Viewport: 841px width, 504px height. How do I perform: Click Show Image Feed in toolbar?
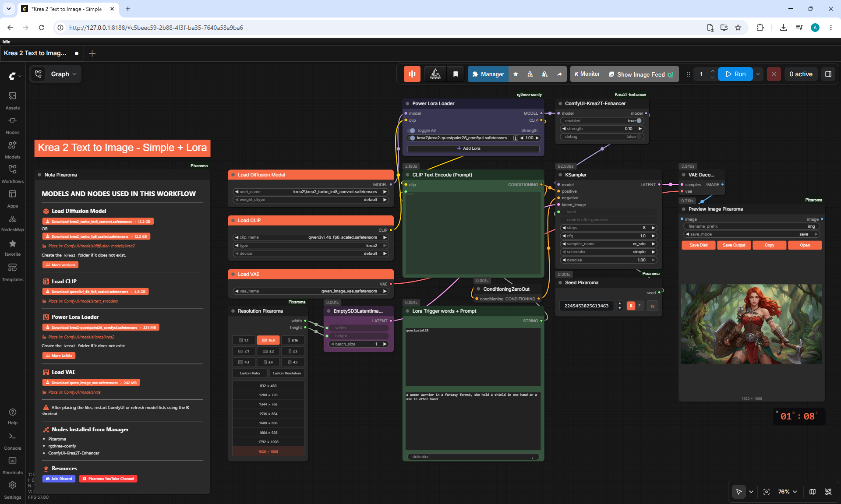pos(641,74)
